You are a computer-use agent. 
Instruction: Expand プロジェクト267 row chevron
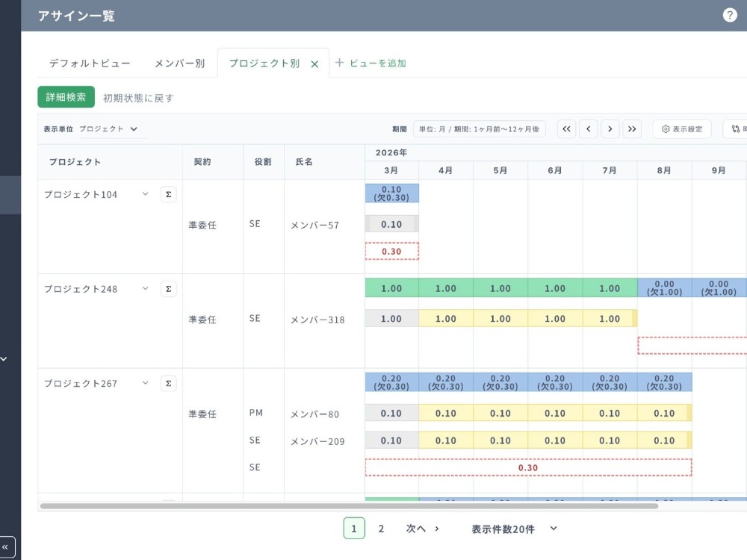click(146, 382)
